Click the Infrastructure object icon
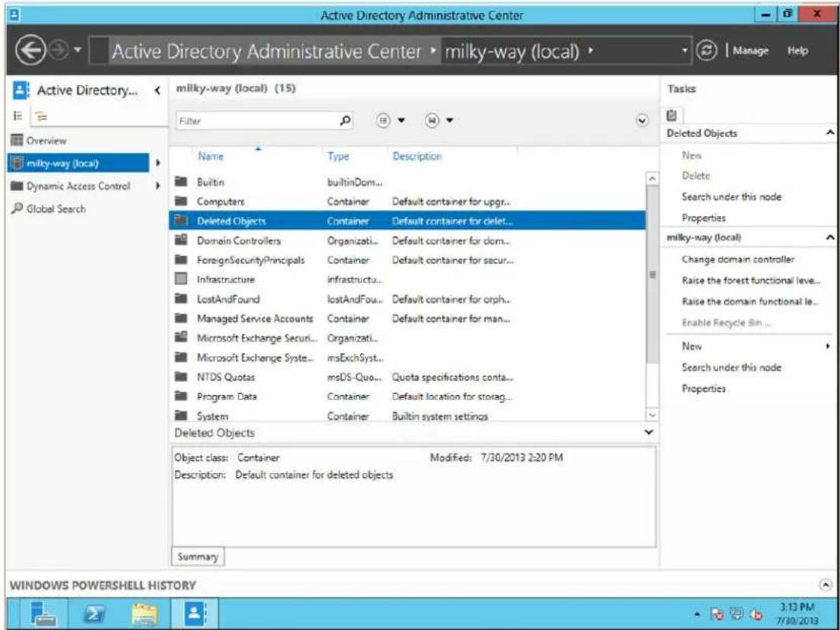 point(181,279)
